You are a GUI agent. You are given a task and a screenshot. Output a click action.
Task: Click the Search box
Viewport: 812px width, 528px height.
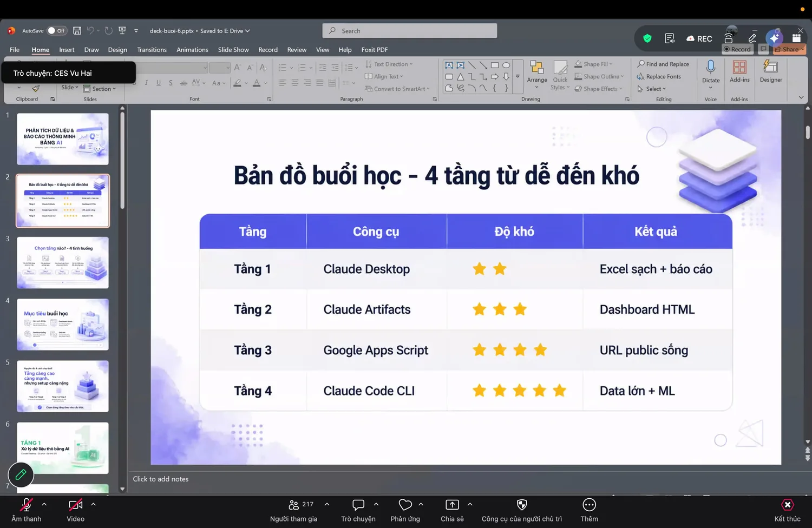point(410,31)
